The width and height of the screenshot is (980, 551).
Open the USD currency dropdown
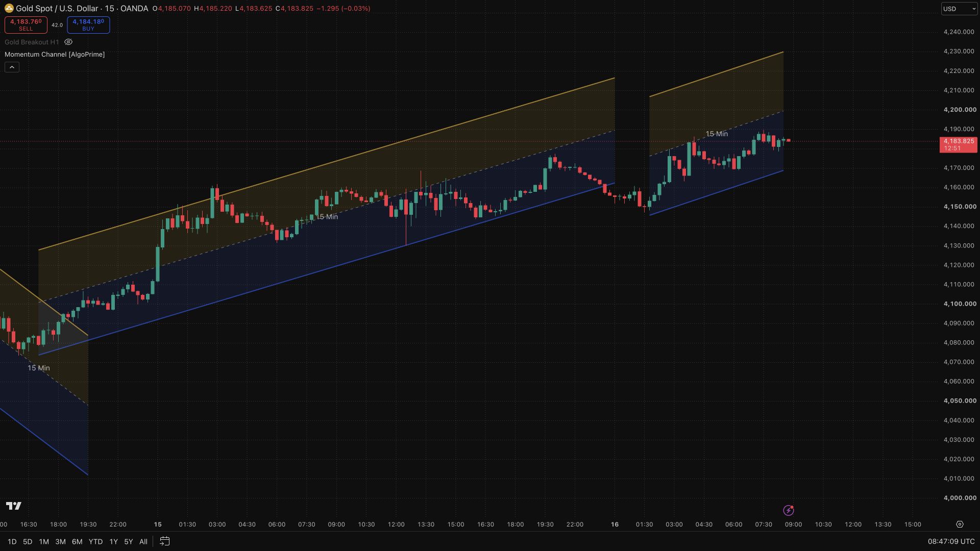(x=959, y=9)
